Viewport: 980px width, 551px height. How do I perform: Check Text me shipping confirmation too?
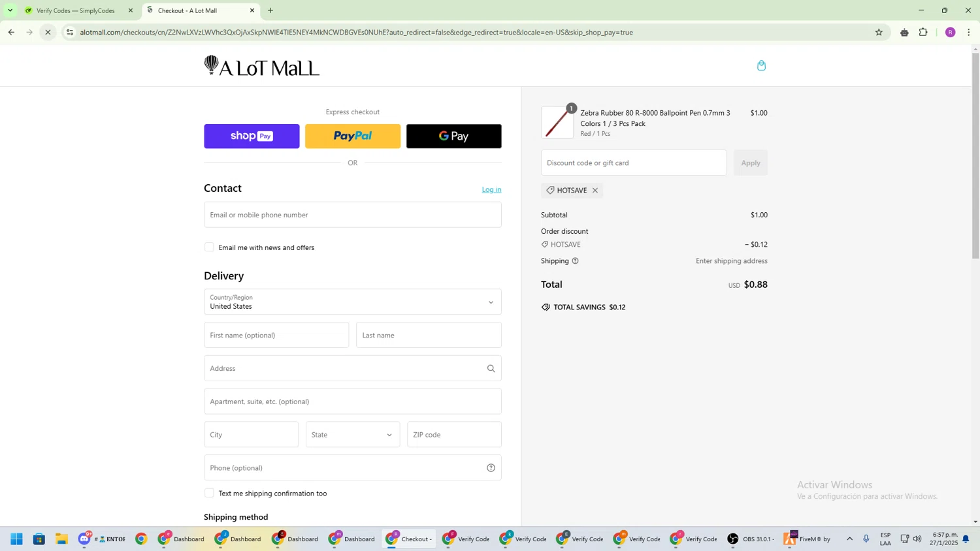point(209,494)
